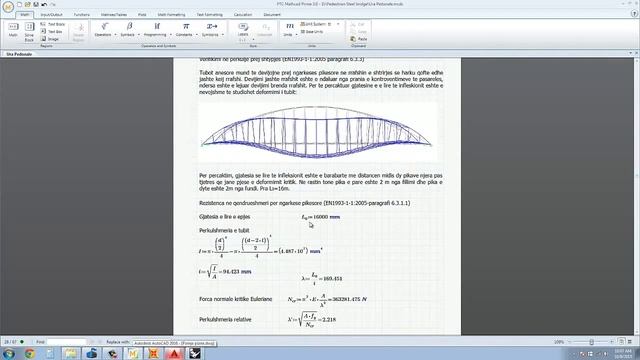Expand the Programming dropdown arrow
The image size is (640, 360).
(x=171, y=35)
